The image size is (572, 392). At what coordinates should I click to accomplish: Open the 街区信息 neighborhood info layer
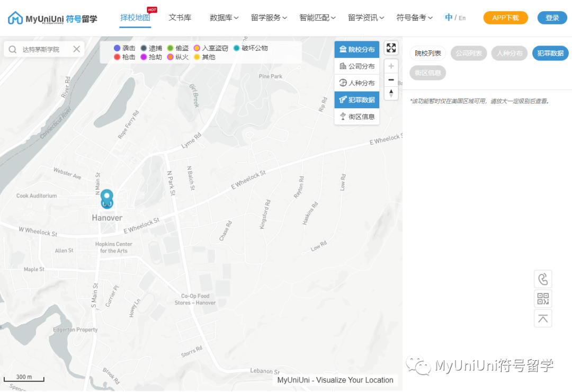[356, 117]
